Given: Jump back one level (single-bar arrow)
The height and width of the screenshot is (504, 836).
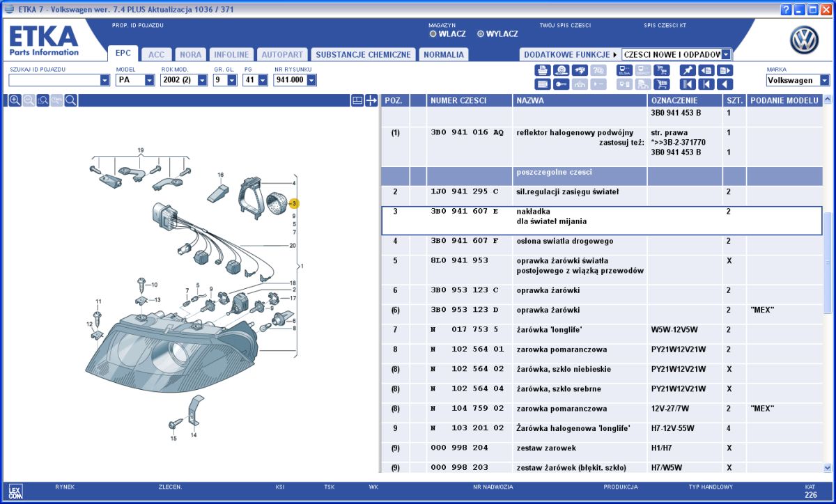Looking at the screenshot, I should pyautogui.click(x=706, y=84).
